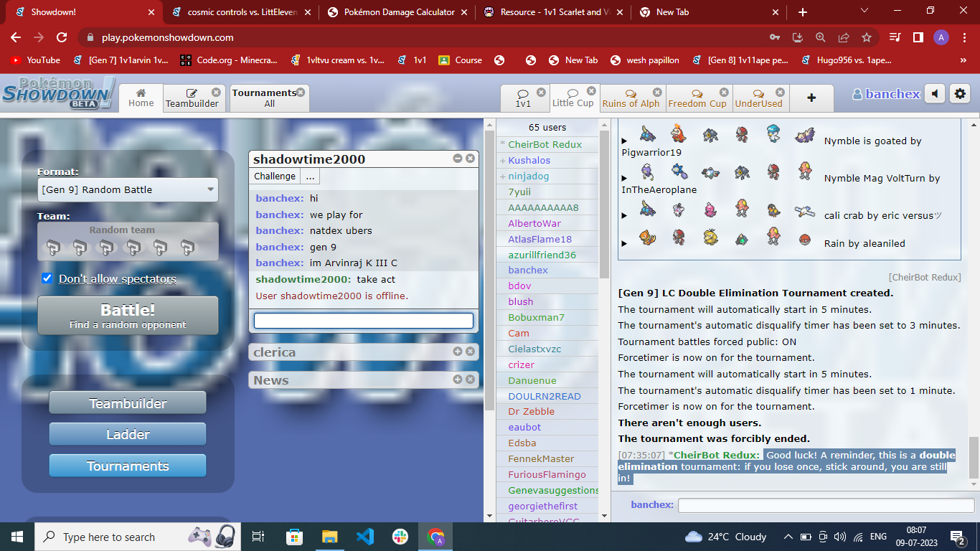The image size is (980, 551).
Task: Close the UnderUsed room tab
Action: 779,93
